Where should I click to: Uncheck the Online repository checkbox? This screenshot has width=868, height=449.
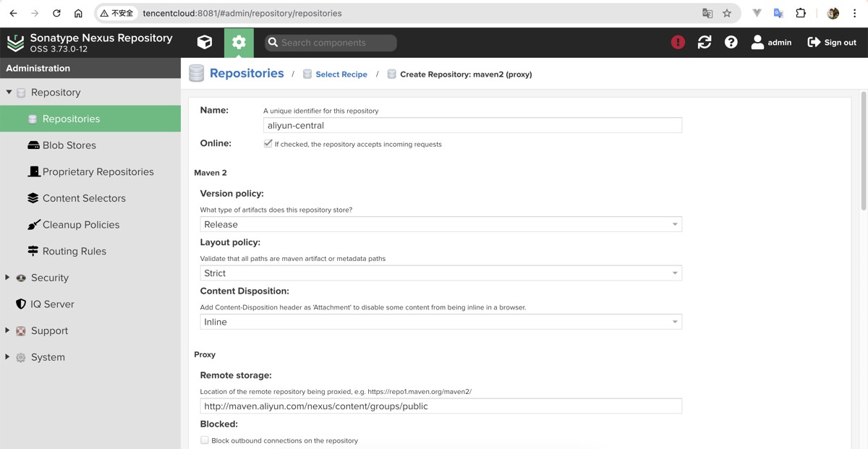pyautogui.click(x=268, y=144)
